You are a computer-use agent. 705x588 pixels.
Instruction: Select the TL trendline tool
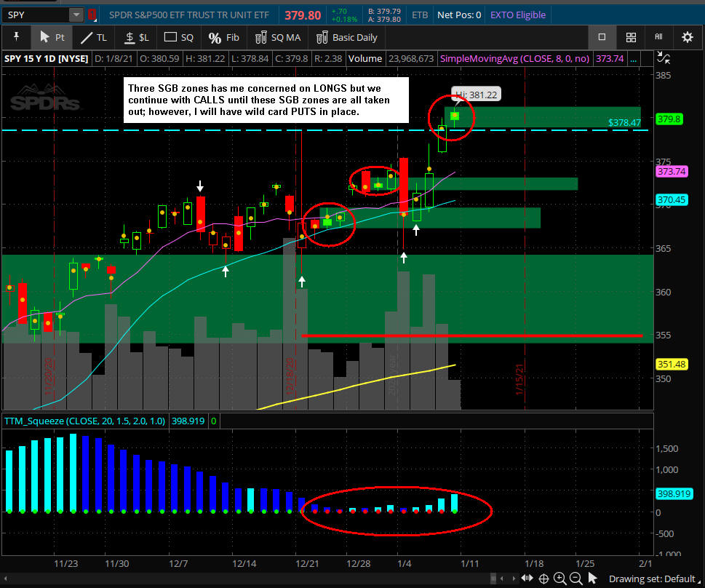(x=94, y=37)
